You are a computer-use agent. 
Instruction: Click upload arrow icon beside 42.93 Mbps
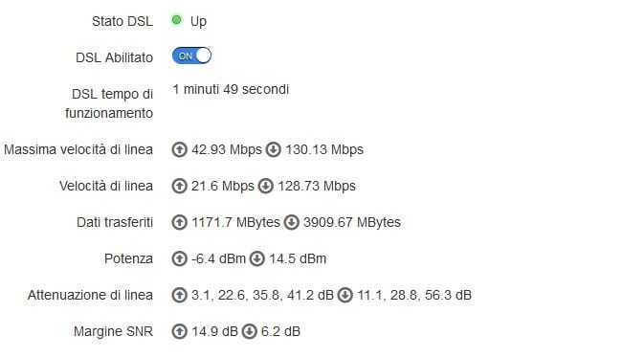click(180, 149)
